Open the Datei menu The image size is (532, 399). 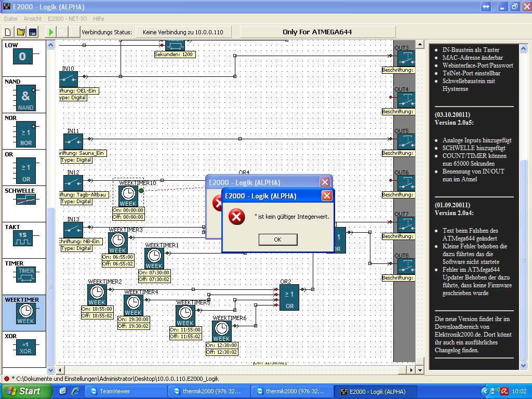point(11,19)
